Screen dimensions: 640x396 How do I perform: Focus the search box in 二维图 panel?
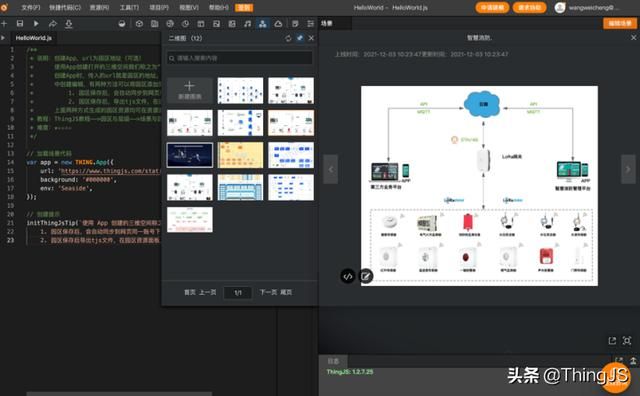[x=240, y=58]
